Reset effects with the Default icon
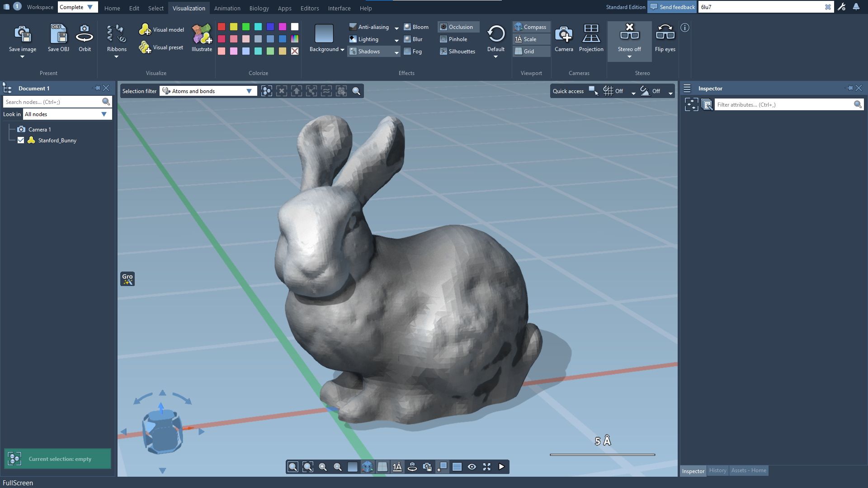This screenshot has height=488, width=868. click(x=496, y=34)
